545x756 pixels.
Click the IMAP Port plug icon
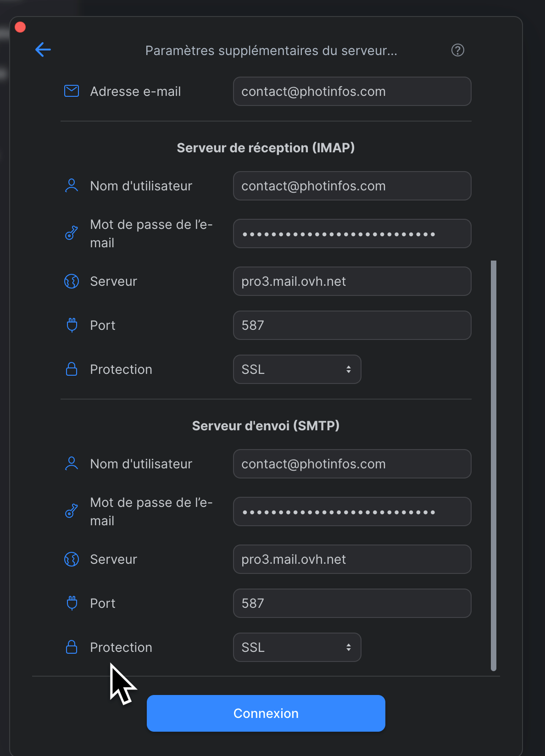(72, 325)
